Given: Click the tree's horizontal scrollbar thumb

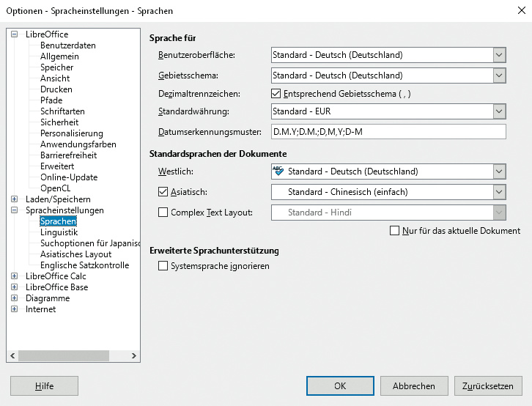Looking at the screenshot, I should click(x=64, y=355).
